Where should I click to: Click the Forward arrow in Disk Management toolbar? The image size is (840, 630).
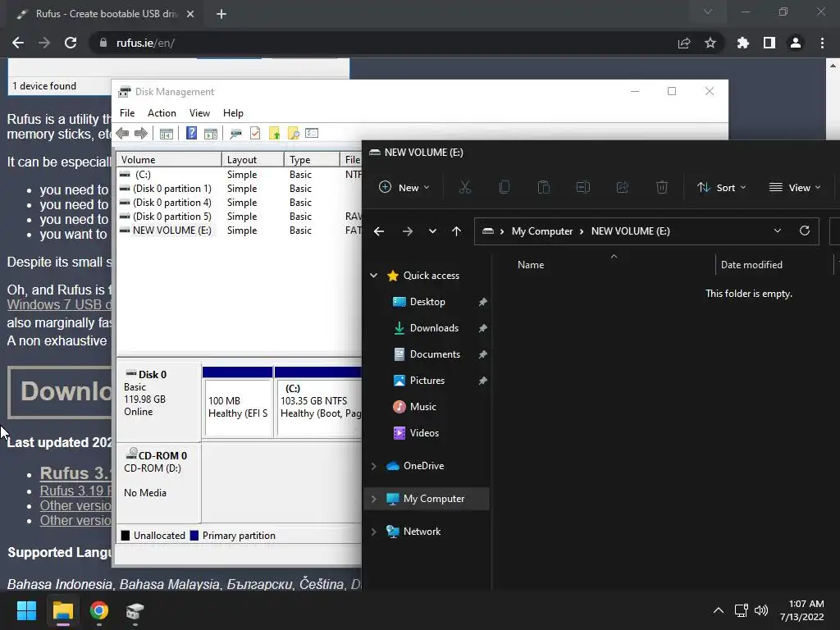tap(141, 134)
